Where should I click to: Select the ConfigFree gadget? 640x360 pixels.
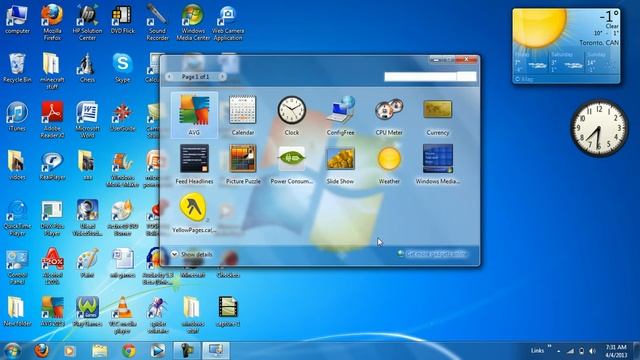click(340, 115)
